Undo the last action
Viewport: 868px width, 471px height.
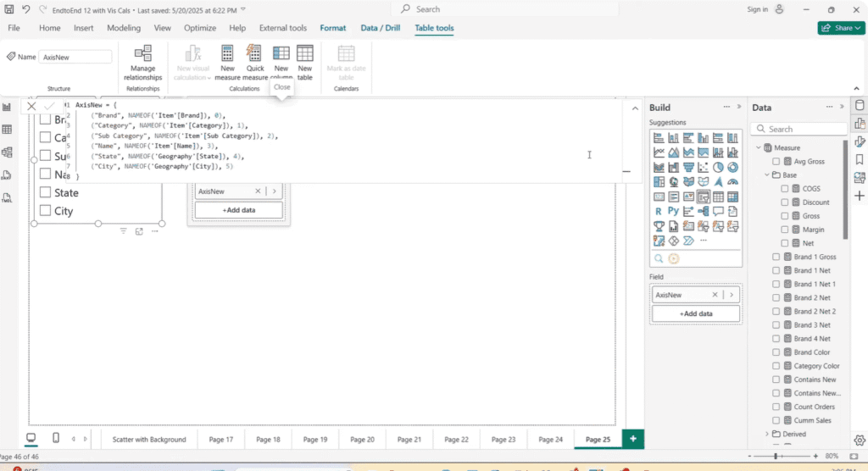(x=26, y=9)
